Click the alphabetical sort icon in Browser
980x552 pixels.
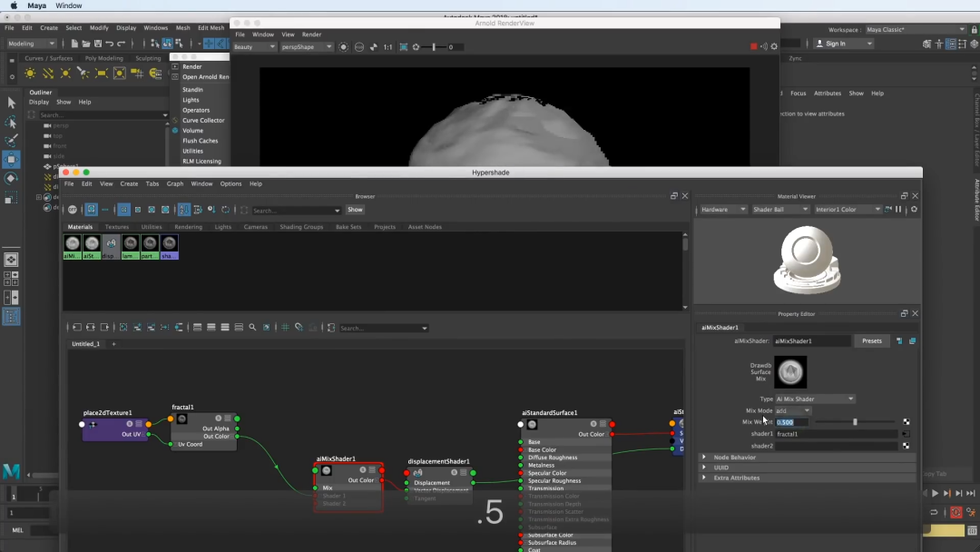(183, 210)
